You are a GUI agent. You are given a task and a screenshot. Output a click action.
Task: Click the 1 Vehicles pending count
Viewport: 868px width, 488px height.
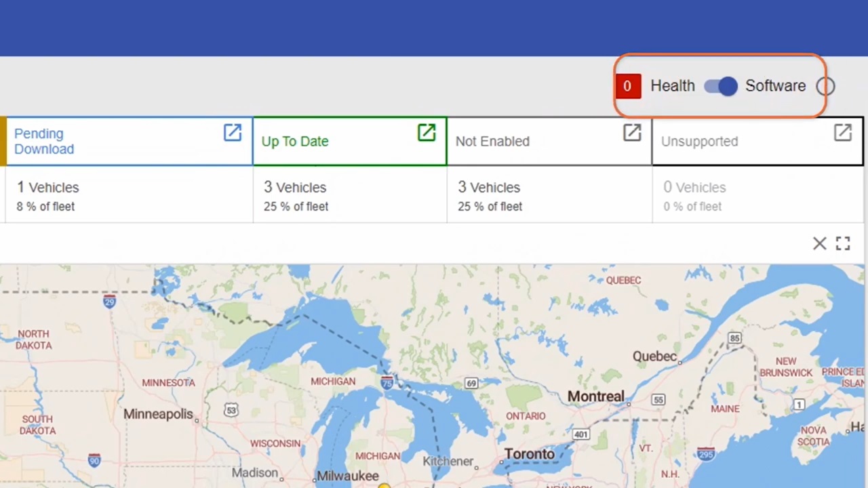tap(48, 188)
